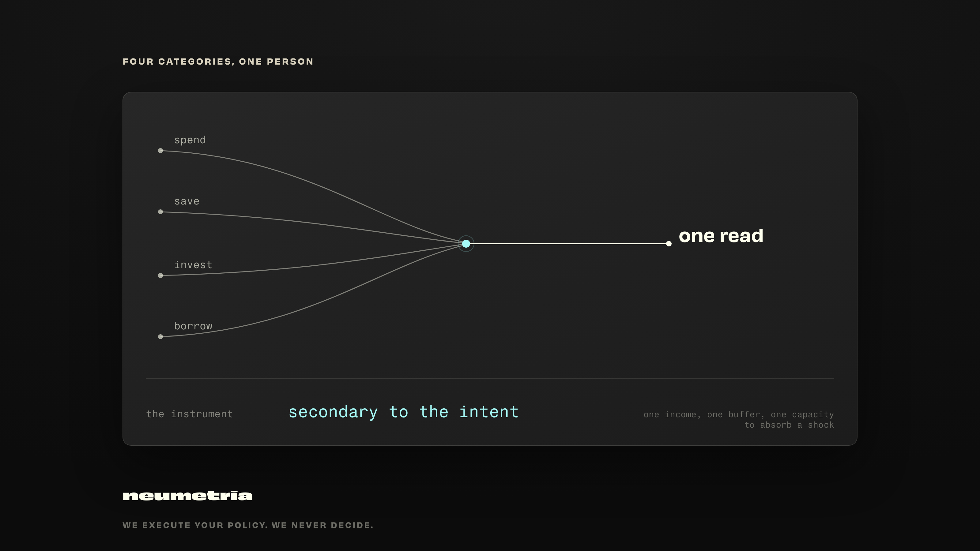Click the dot at the invest line start

click(x=160, y=275)
